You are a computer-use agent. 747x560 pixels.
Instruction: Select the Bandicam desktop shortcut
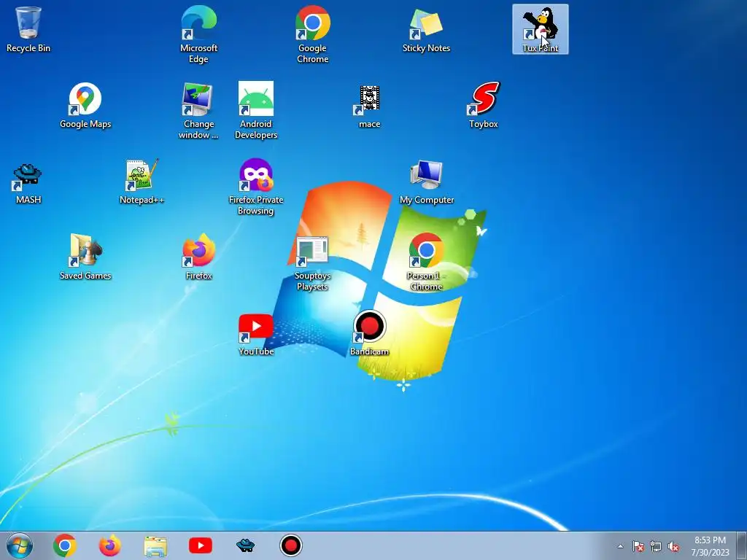tap(369, 333)
